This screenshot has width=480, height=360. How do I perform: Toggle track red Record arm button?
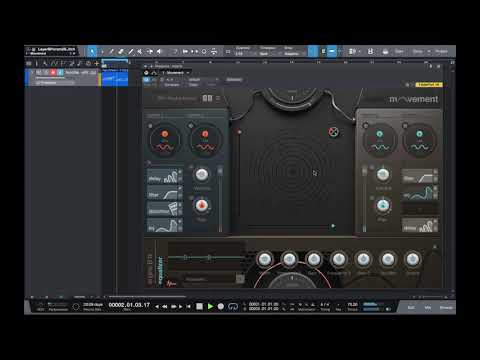[53, 72]
